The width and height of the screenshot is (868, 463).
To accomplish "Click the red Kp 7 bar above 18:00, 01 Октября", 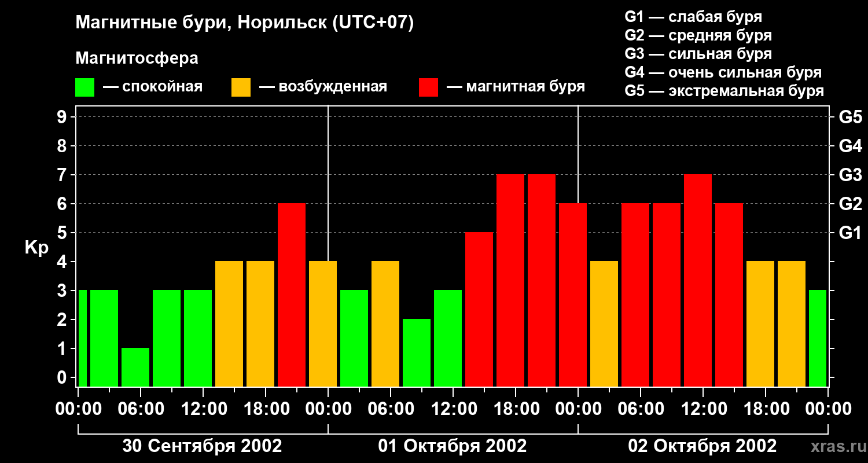I will click(x=510, y=280).
